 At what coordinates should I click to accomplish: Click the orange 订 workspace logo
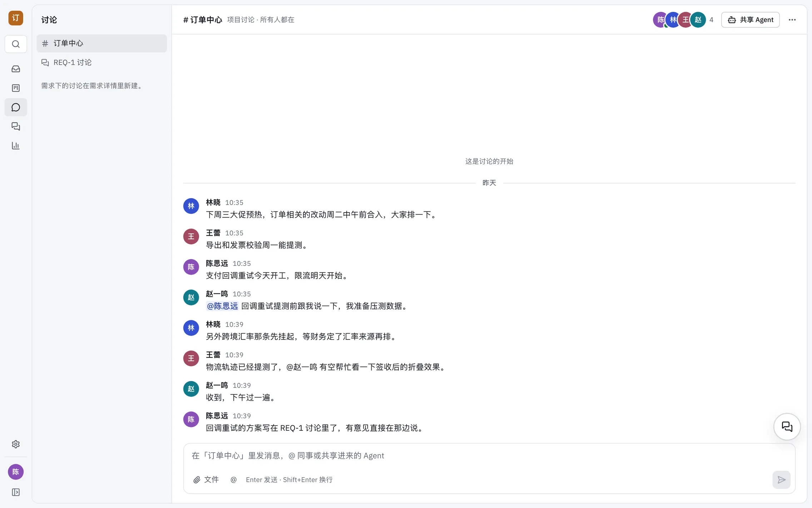coord(16,18)
